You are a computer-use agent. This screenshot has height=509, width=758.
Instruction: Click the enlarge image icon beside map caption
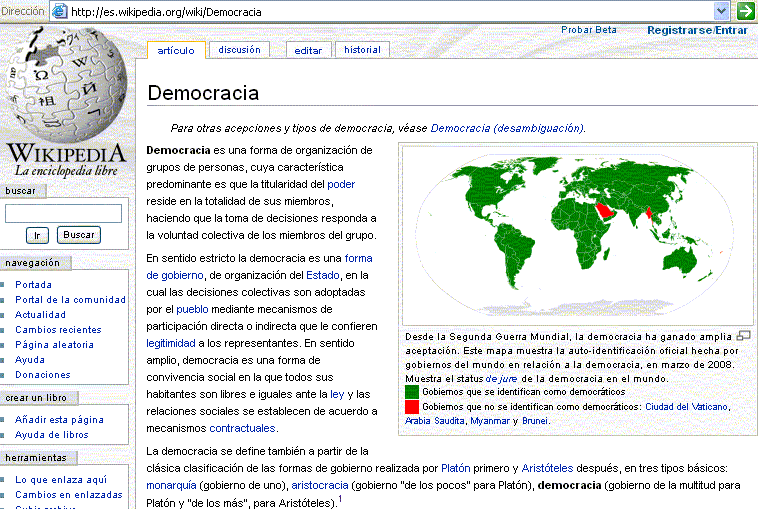(x=743, y=335)
